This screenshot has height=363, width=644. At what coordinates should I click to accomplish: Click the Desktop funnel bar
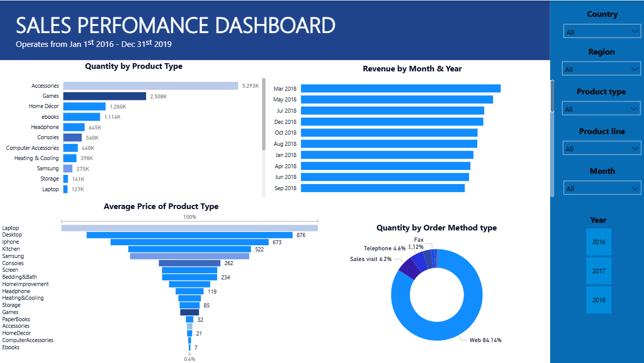(189, 235)
